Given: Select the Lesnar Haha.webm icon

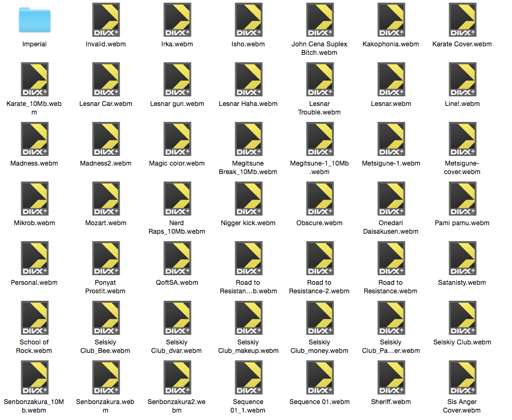Looking at the screenshot, I should [x=249, y=79].
